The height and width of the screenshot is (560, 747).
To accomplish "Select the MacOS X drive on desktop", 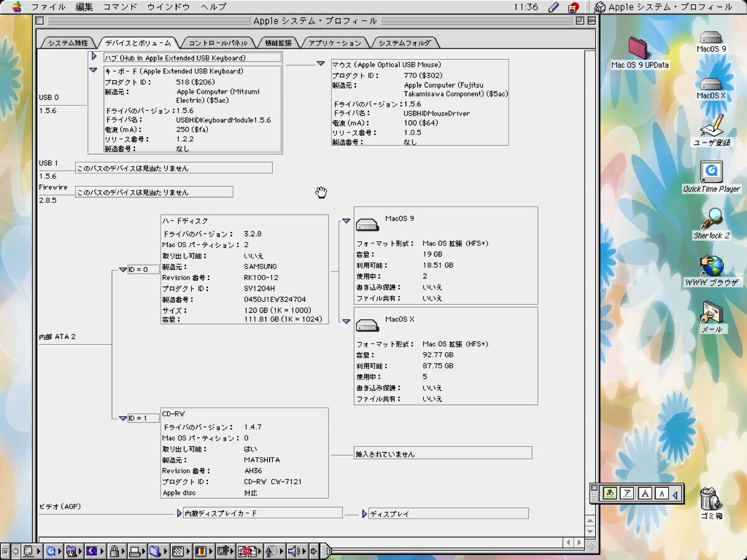I will (711, 84).
